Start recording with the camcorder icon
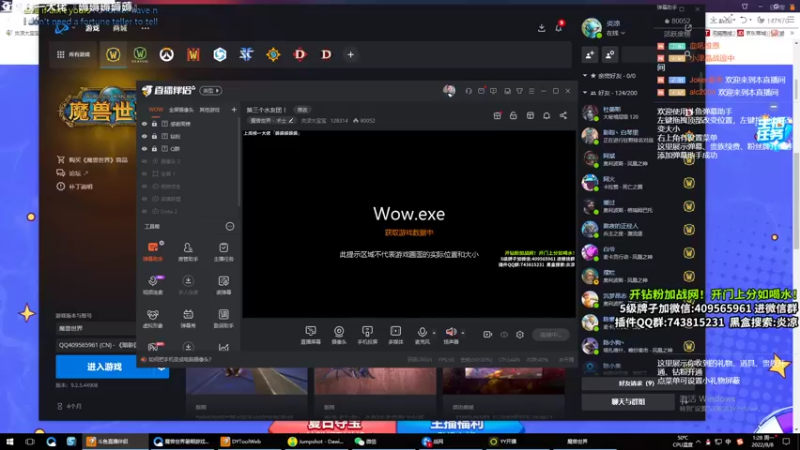 click(x=487, y=335)
